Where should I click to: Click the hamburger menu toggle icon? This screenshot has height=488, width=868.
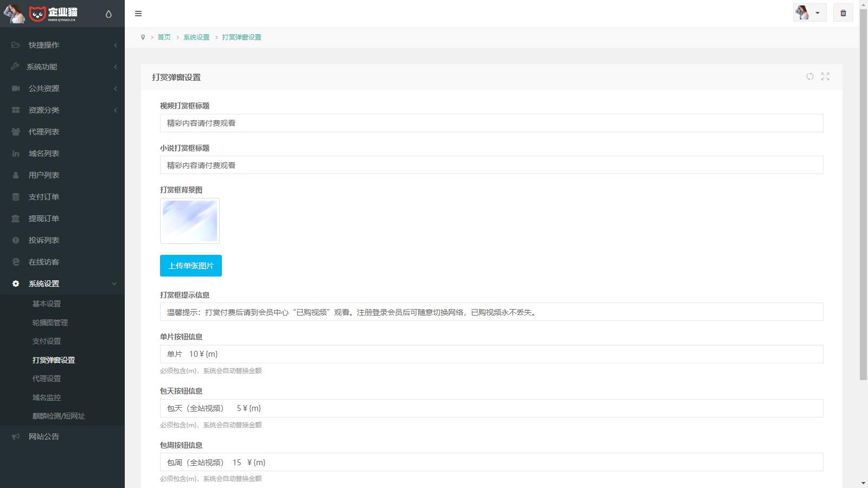138,14
